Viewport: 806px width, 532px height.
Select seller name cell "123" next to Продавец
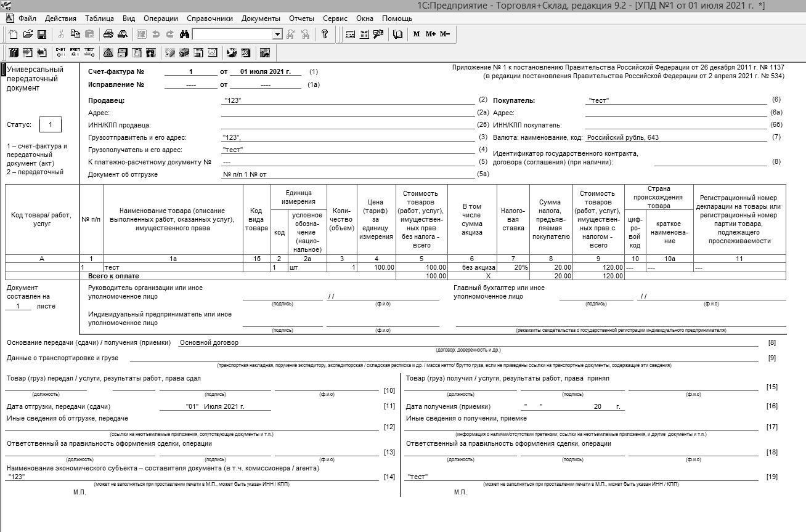pos(348,100)
